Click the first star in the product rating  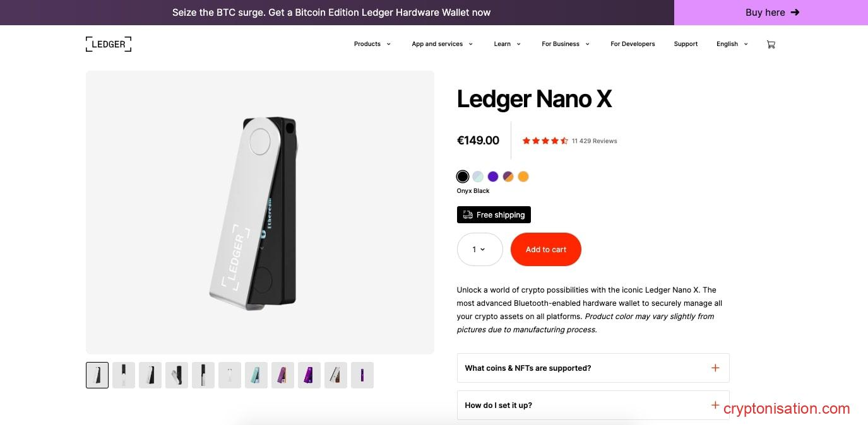coord(526,141)
